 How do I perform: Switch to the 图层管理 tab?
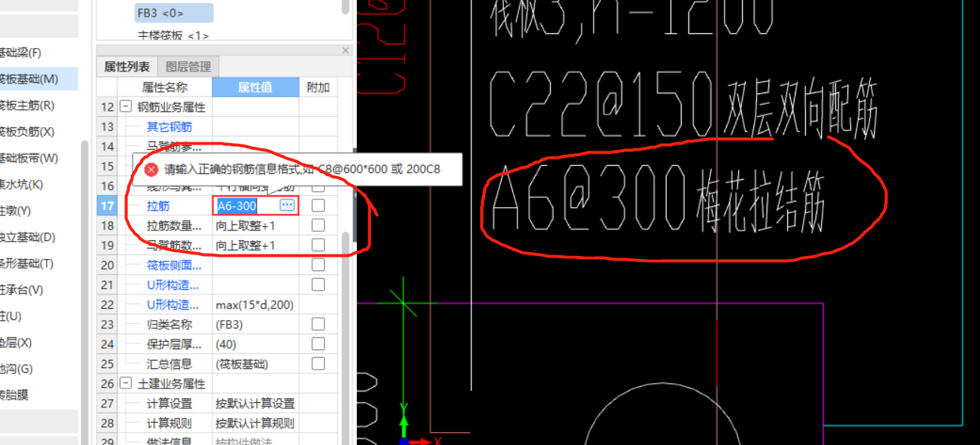point(188,66)
